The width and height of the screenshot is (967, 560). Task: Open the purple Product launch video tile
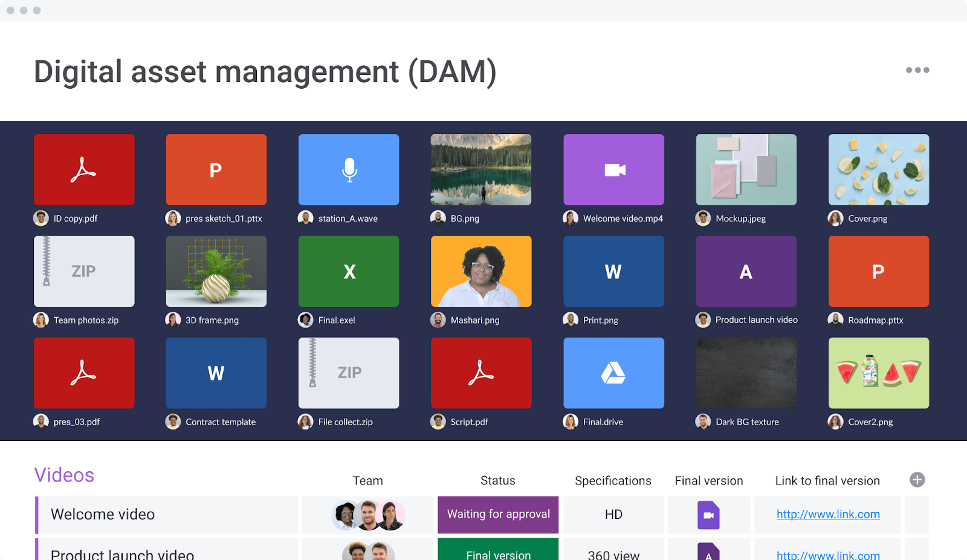pos(746,271)
